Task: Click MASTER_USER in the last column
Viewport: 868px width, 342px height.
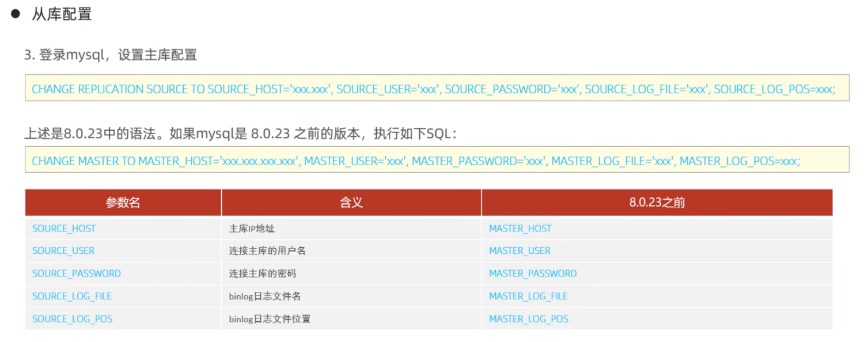Action: point(520,251)
